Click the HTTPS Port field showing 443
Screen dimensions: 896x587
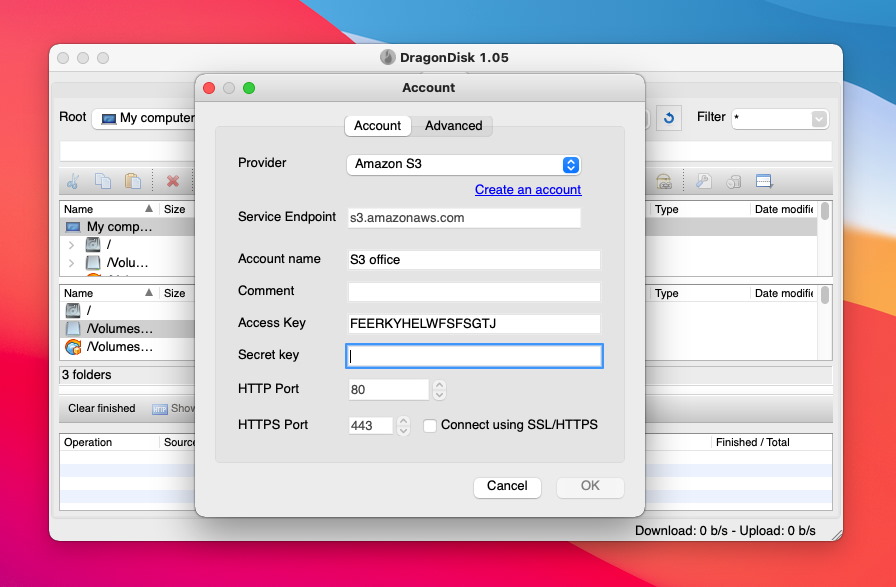click(370, 426)
